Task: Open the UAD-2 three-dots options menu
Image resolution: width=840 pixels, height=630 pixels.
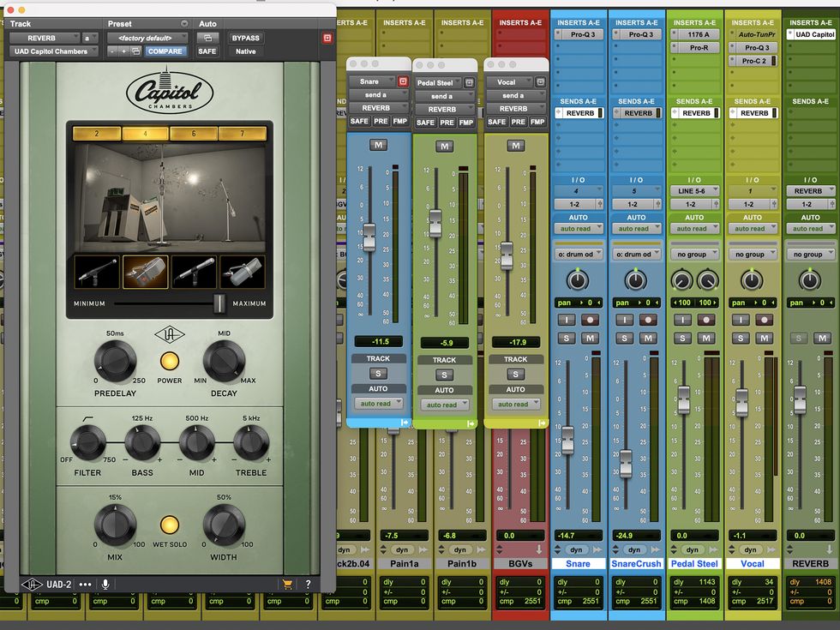Action: [85, 585]
